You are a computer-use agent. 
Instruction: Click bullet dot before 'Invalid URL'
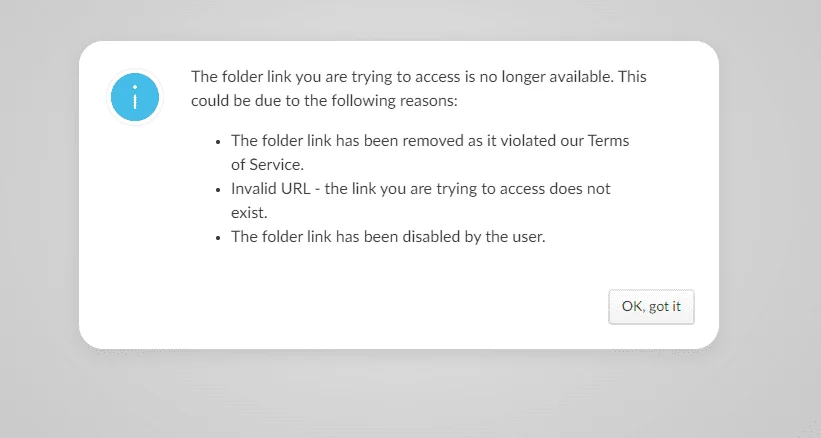pyautogui.click(x=218, y=190)
